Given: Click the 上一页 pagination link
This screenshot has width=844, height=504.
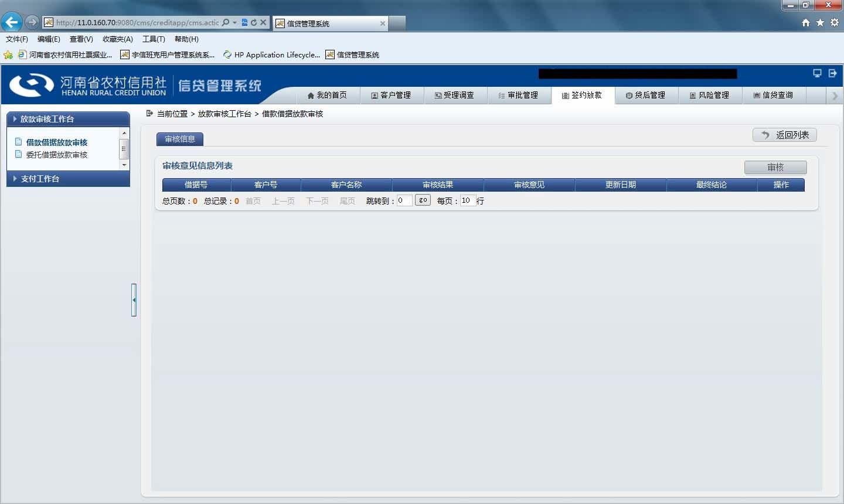Looking at the screenshot, I should tap(283, 201).
